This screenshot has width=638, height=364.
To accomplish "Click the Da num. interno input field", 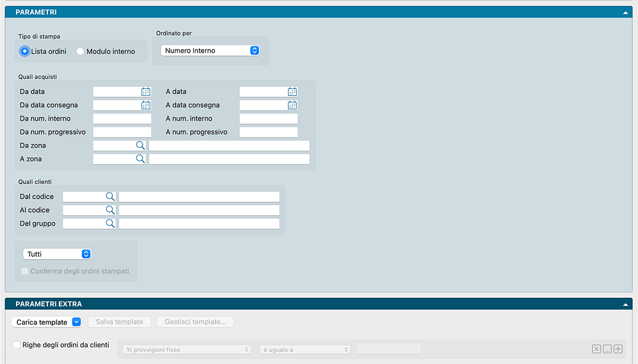I will coord(122,119).
